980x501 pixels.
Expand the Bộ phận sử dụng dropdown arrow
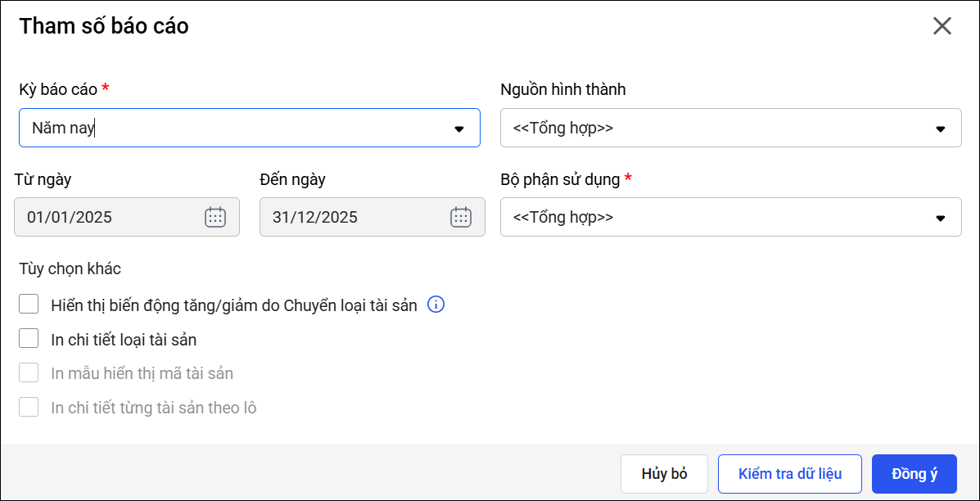[940, 218]
